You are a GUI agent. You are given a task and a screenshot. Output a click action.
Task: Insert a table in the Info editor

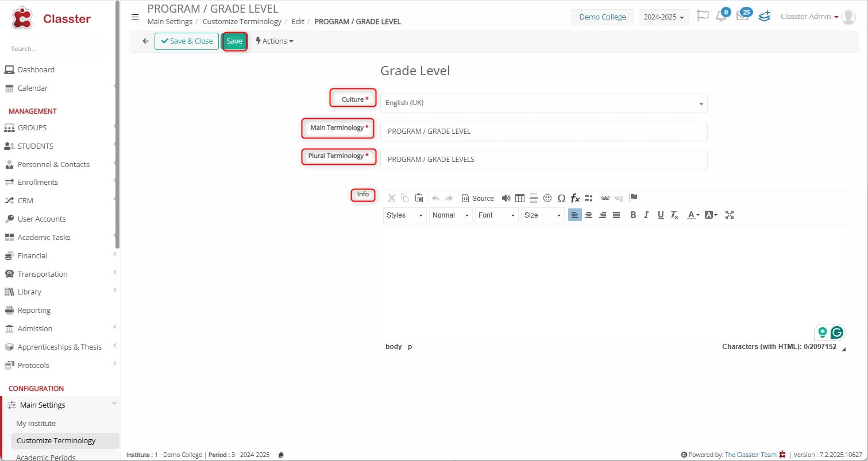[520, 198]
